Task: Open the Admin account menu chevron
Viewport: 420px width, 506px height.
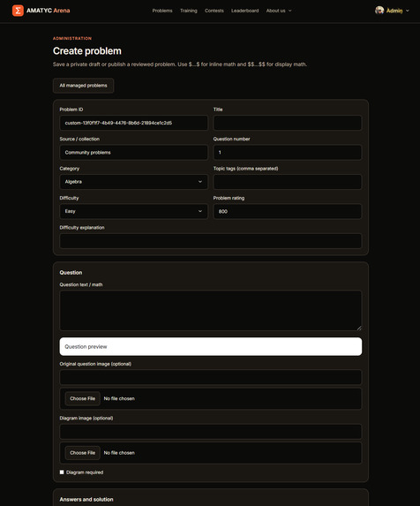Action: click(408, 11)
